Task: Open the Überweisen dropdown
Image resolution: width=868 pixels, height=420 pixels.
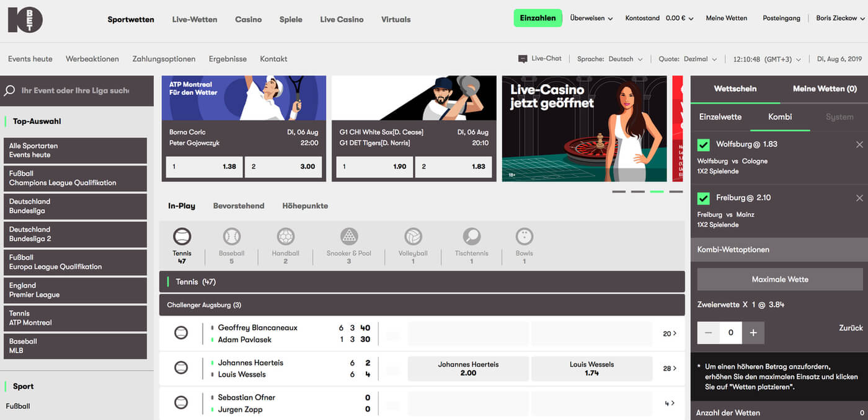Action: pyautogui.click(x=591, y=19)
